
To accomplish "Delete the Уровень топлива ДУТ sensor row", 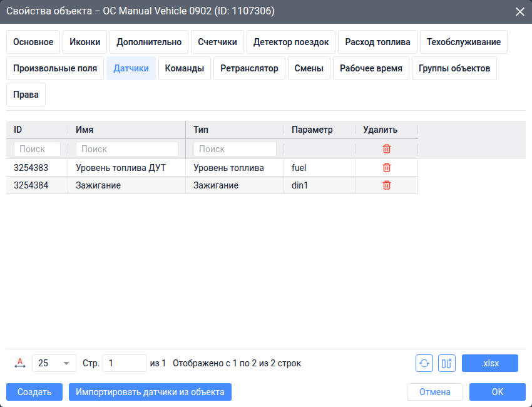I will 386,168.
